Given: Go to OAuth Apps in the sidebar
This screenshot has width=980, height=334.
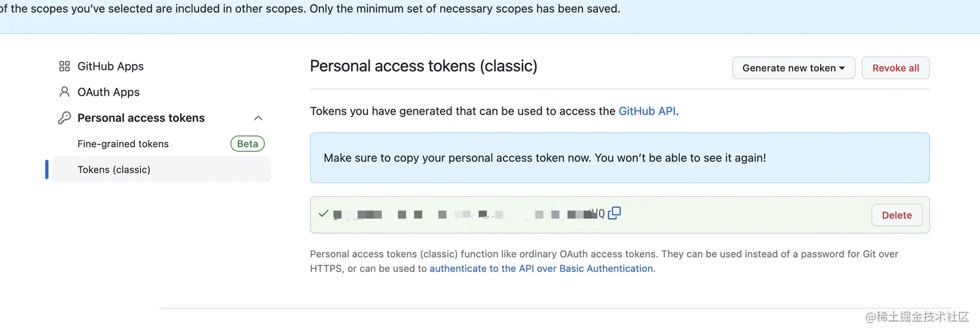Looking at the screenshot, I should (108, 92).
